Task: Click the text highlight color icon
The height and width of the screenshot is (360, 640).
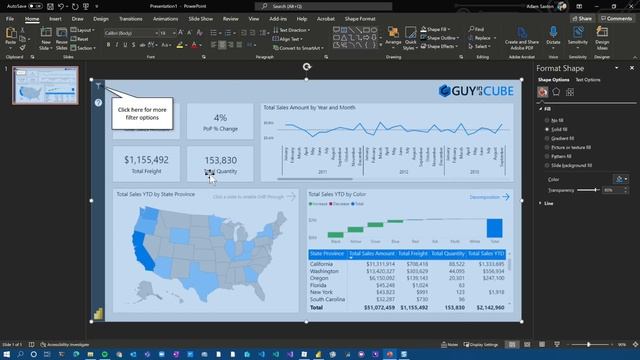Action: coord(180,45)
